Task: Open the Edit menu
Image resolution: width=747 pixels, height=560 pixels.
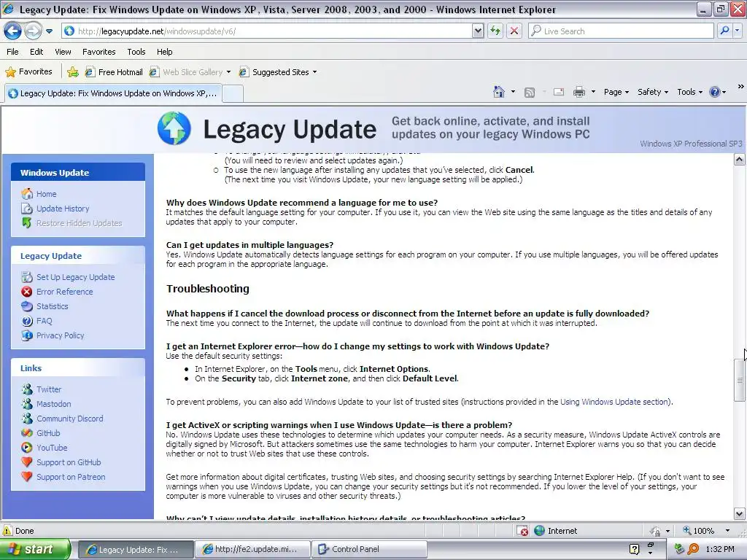Action: pos(36,52)
